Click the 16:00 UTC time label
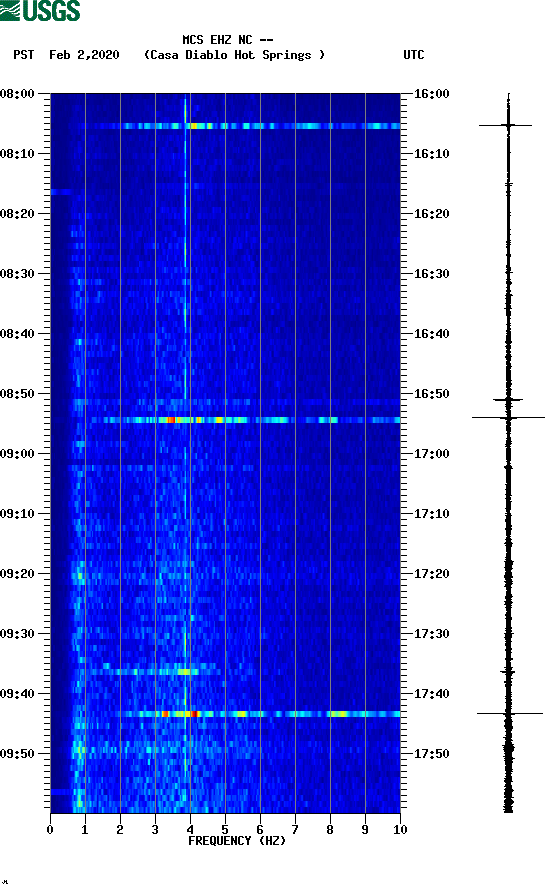The height and width of the screenshot is (893, 552). pyautogui.click(x=432, y=94)
